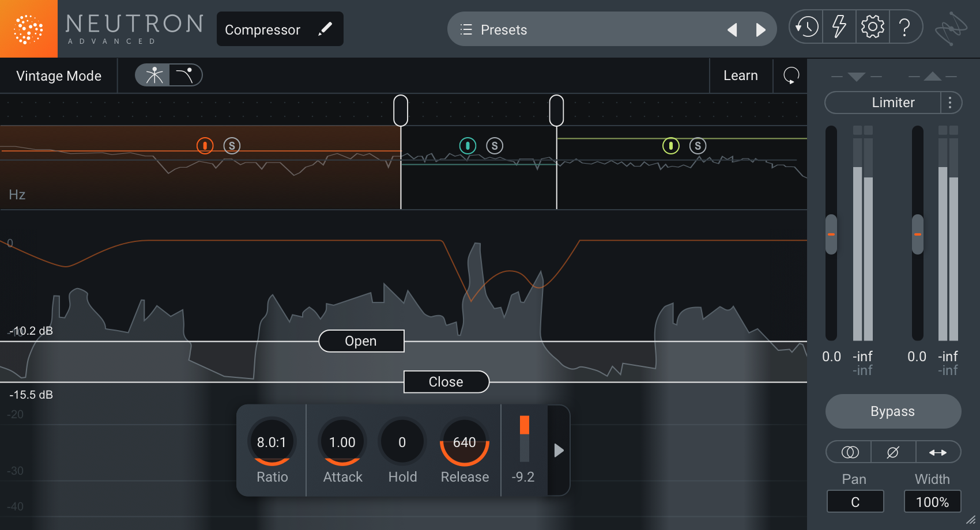Open help with the question mark icon
980x530 pixels.
pyautogui.click(x=905, y=27)
